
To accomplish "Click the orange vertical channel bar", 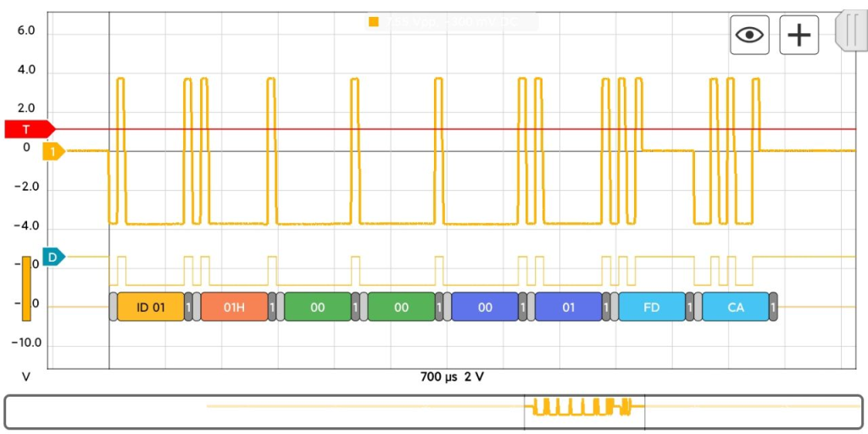I will pyautogui.click(x=26, y=288).
